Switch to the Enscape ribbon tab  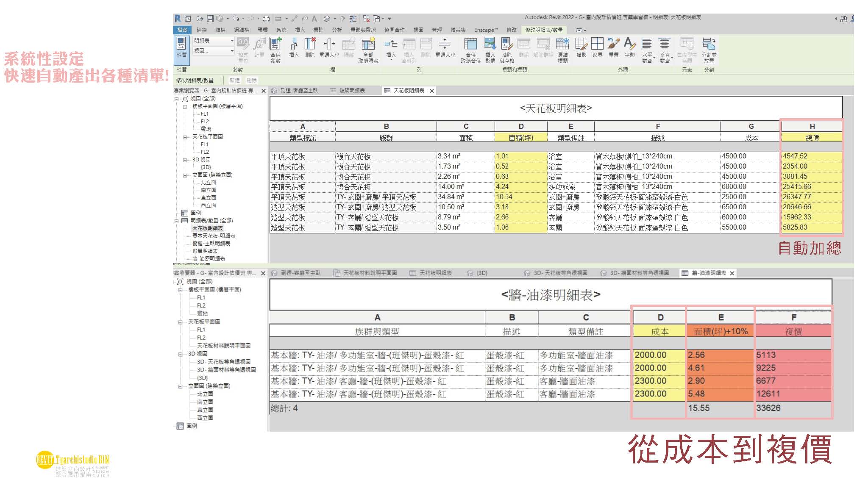tap(486, 30)
